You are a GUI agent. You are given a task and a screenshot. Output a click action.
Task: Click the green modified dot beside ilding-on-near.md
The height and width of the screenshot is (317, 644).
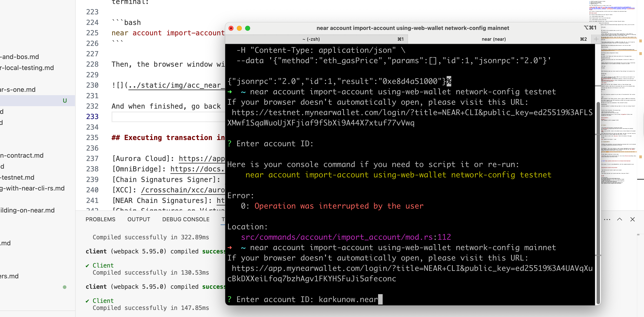coord(65,288)
